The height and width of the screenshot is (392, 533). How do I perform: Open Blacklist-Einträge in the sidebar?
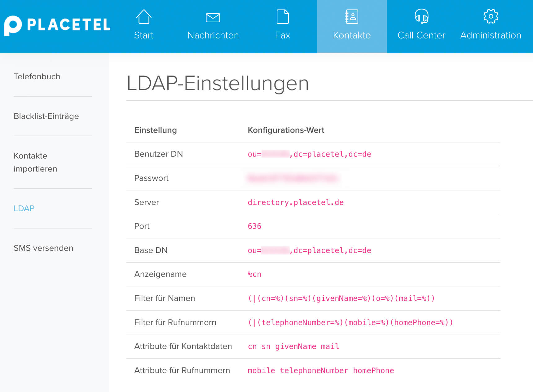coord(46,116)
